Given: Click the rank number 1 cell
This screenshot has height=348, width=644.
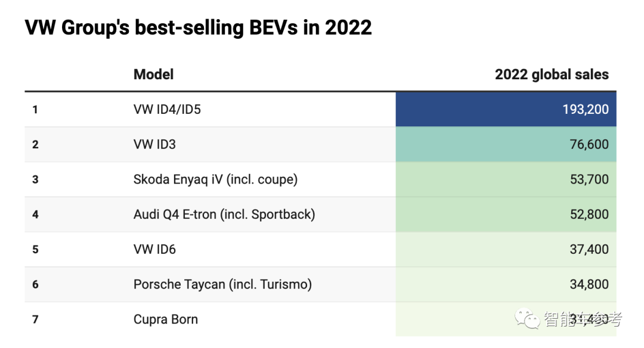Looking at the screenshot, I should click(x=35, y=110).
